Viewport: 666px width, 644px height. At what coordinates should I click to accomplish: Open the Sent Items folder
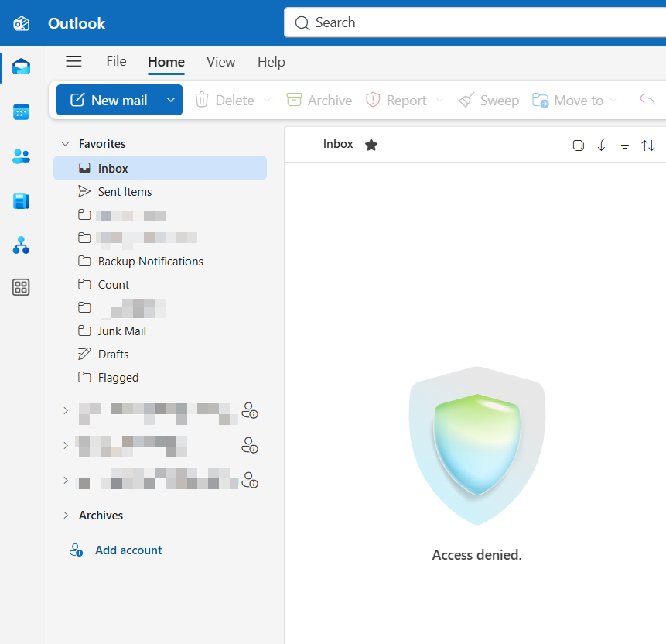(x=160, y=192)
